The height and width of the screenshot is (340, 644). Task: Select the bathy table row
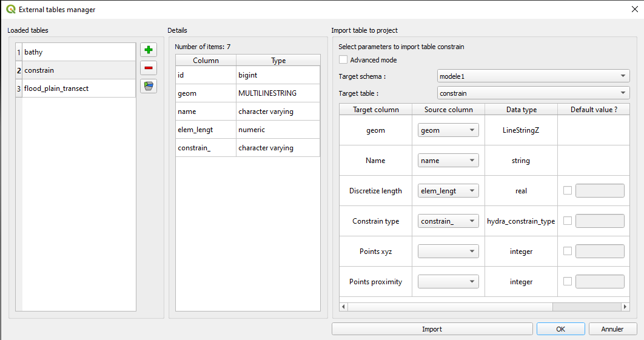coord(79,52)
